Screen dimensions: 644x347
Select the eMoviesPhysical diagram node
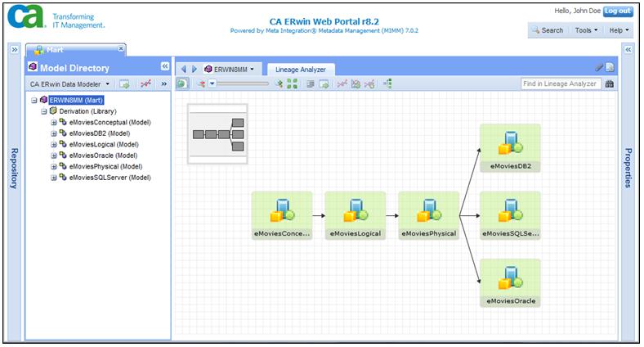(429, 215)
